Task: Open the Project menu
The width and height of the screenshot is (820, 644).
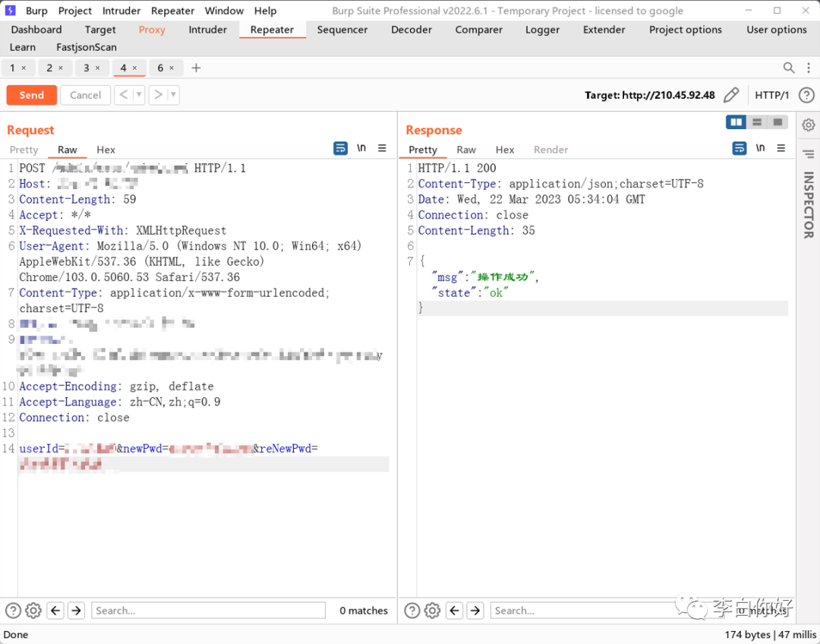Action: (74, 11)
